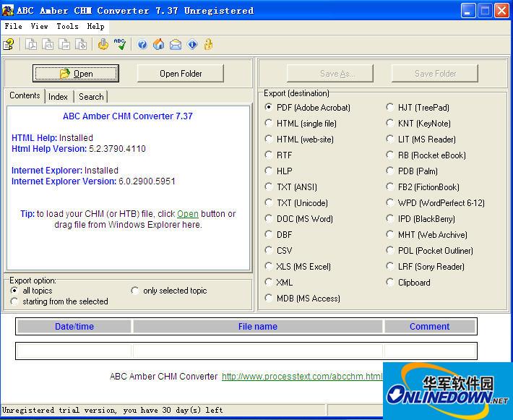Minimize the CHM Converter window
The width and height of the screenshot is (513, 420).
pyautogui.click(x=468, y=10)
